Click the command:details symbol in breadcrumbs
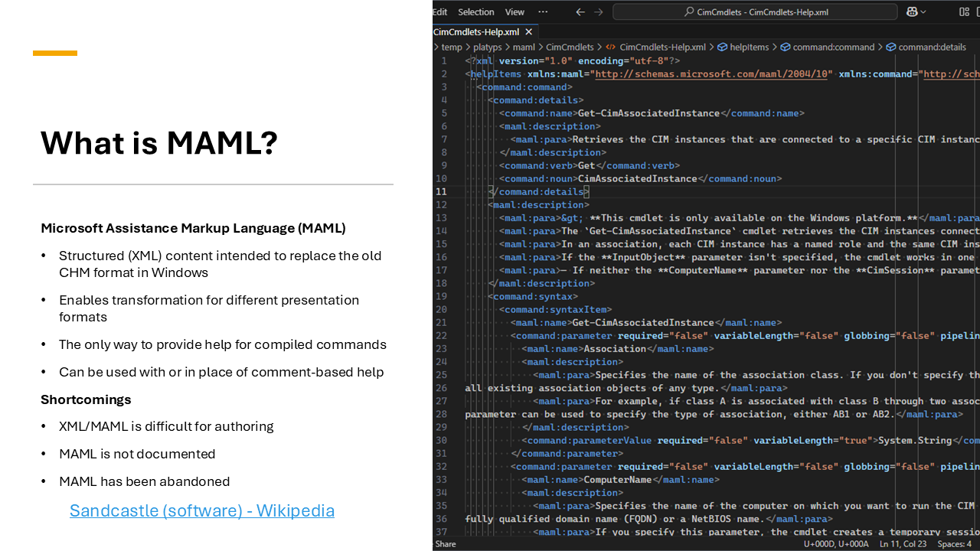This screenshot has width=980, height=551. tap(926, 47)
